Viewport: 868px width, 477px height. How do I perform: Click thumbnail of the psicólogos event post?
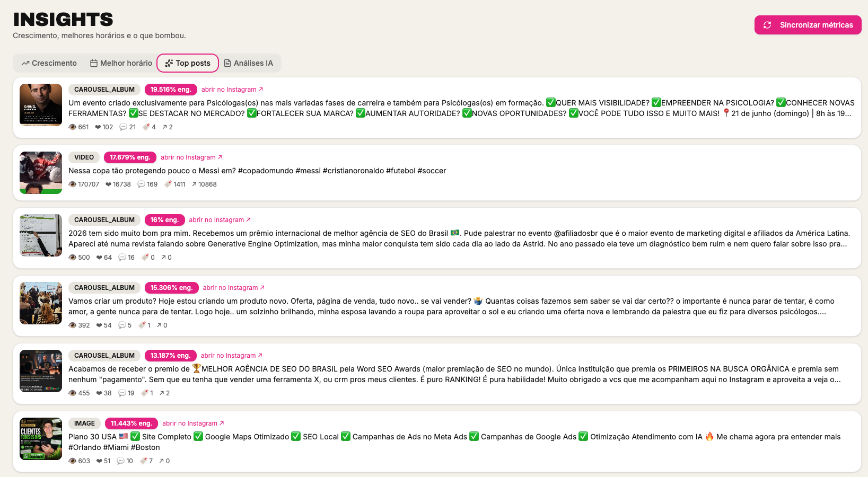[x=41, y=105]
